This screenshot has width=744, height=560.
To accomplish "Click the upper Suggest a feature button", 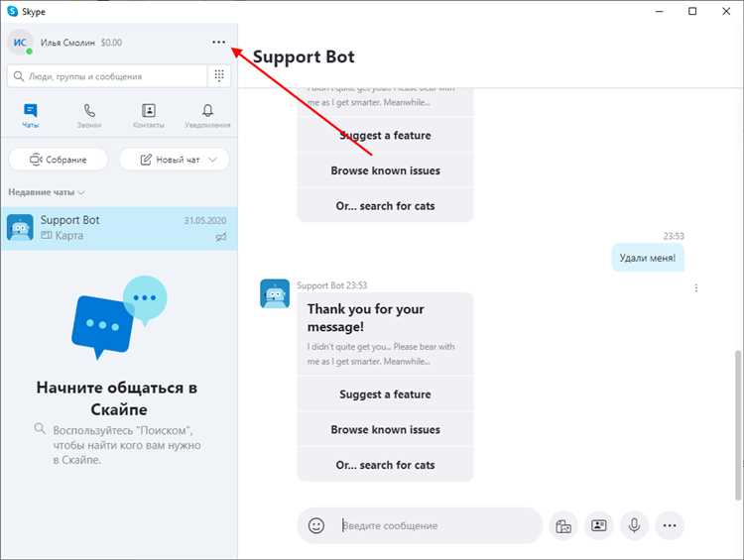I will [385, 136].
